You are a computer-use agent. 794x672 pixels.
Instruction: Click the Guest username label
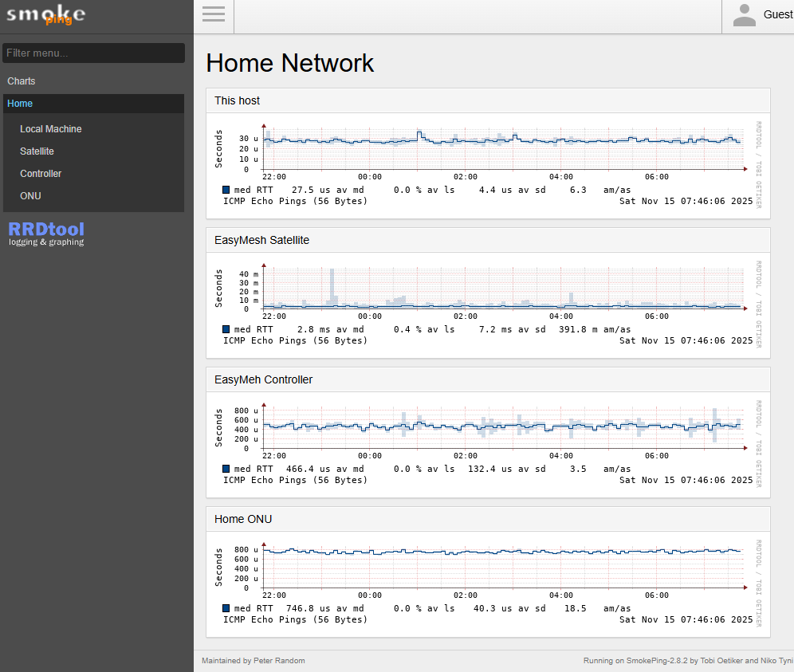pyautogui.click(x=778, y=14)
